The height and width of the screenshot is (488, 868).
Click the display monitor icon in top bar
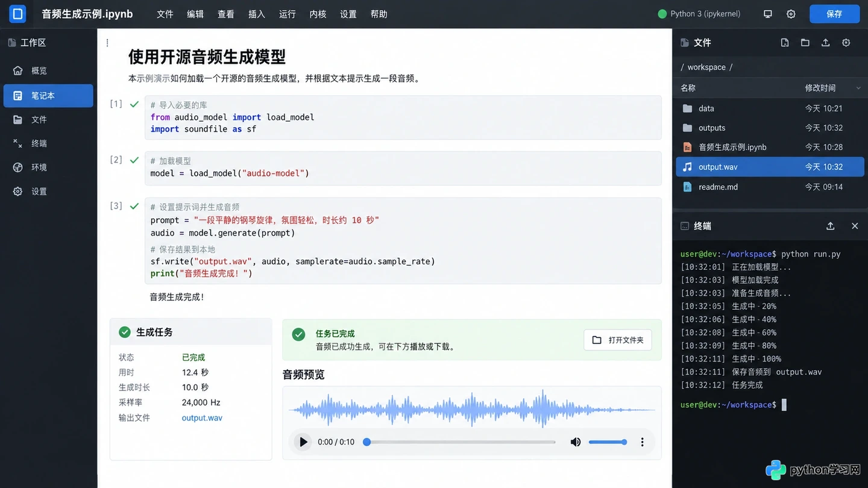(x=768, y=14)
